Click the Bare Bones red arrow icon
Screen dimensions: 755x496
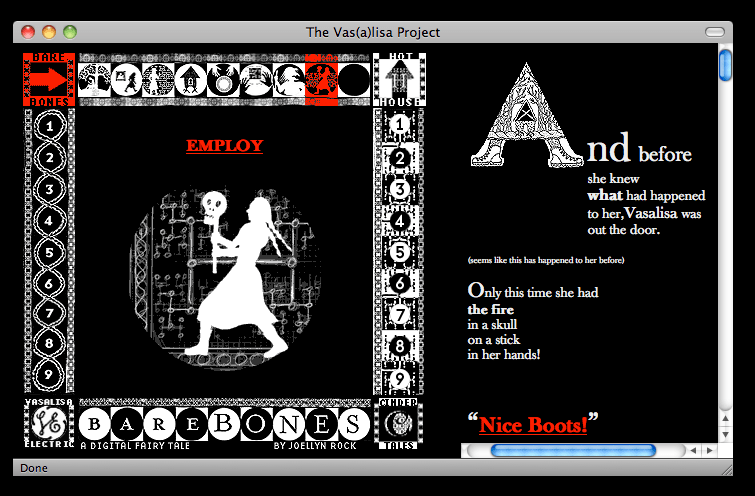click(50, 80)
